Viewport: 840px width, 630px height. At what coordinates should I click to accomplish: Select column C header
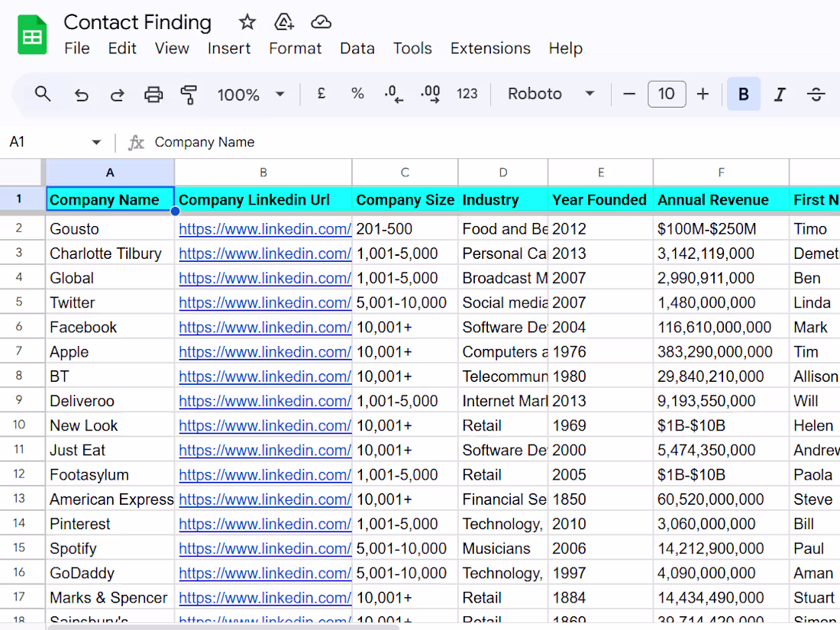click(x=405, y=173)
